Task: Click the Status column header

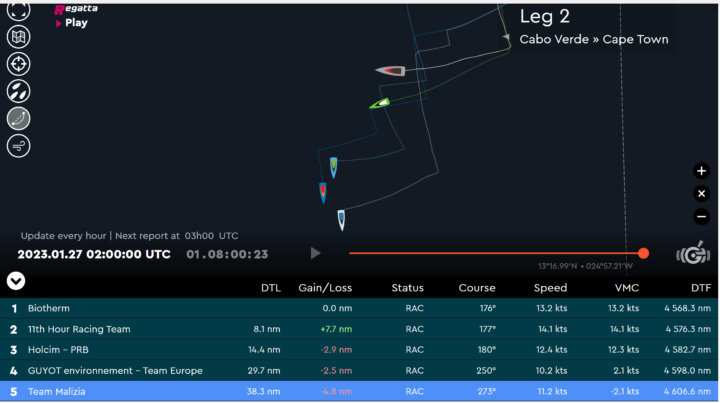Action: tap(407, 288)
